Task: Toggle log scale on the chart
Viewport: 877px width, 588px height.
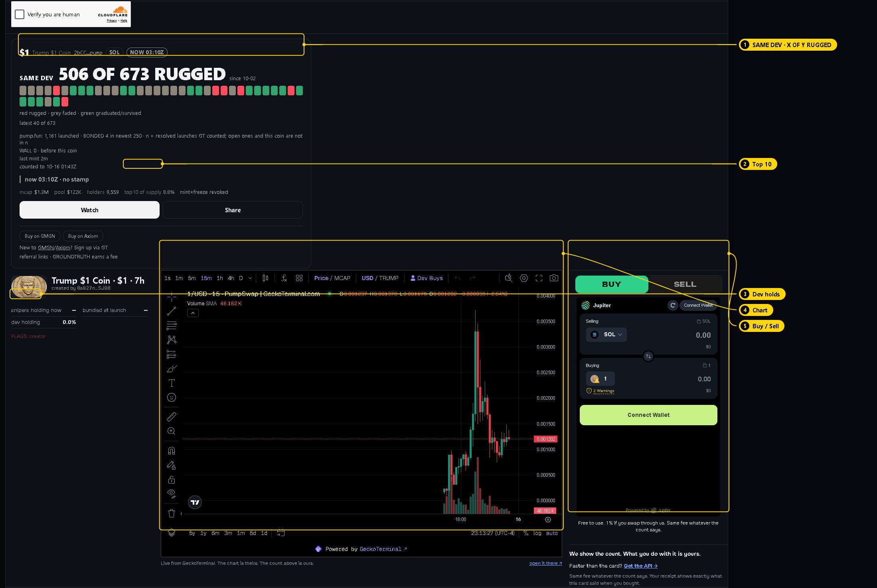Action: tap(537, 533)
